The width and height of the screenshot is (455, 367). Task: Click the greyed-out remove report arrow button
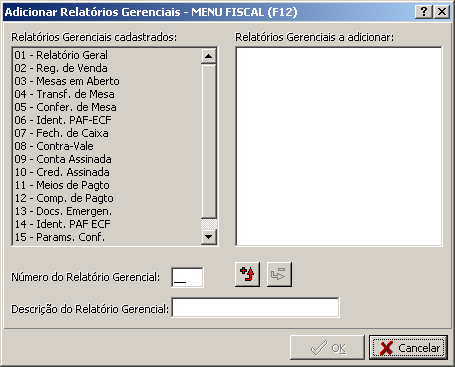tap(279, 274)
